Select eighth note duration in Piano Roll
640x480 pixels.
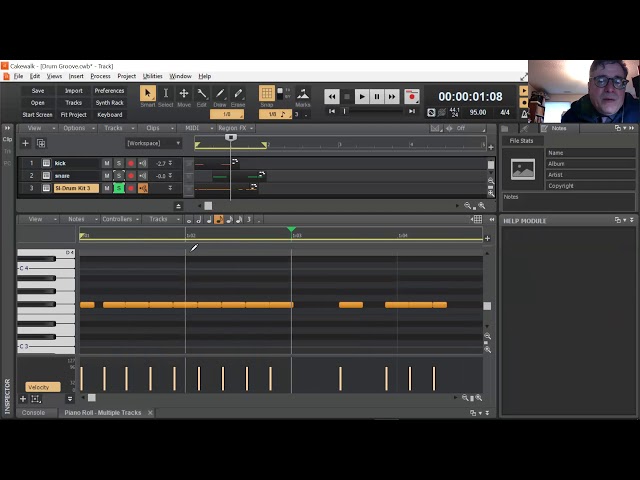219,220
